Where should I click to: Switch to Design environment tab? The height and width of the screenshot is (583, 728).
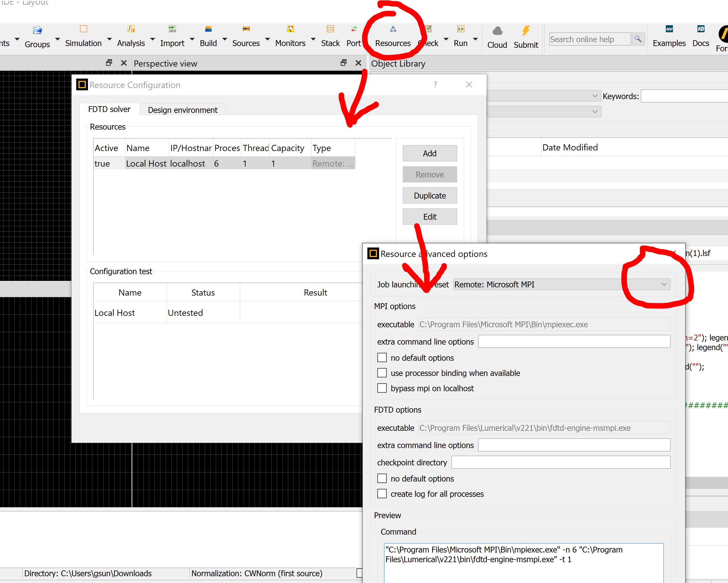pos(183,110)
